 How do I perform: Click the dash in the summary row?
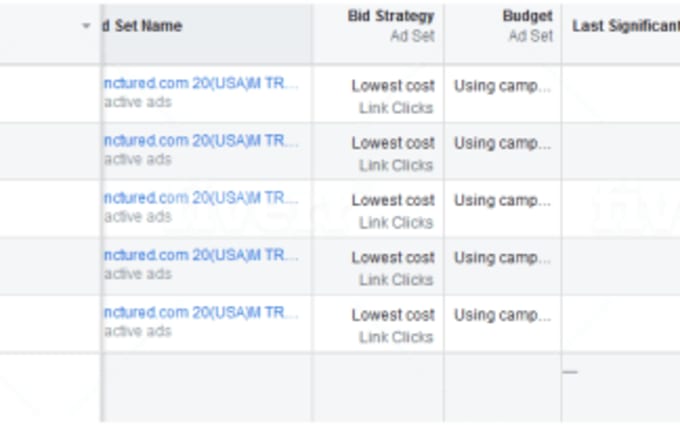pos(570,372)
